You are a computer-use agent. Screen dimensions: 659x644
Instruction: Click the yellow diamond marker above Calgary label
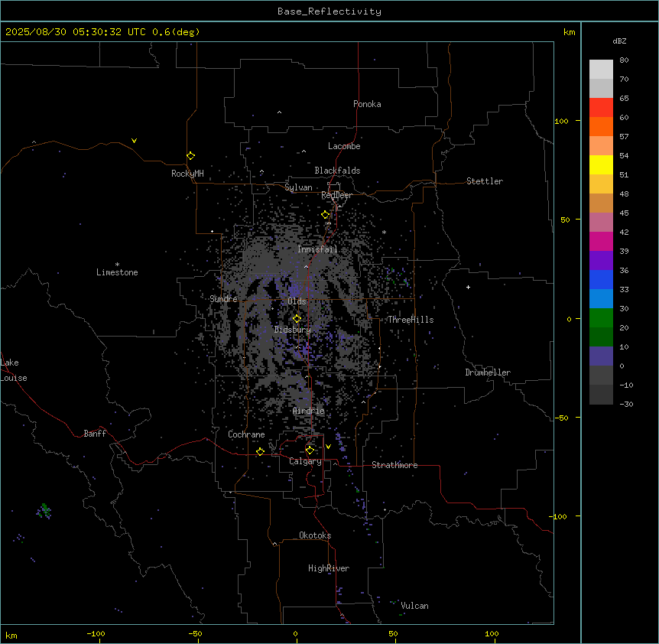pyautogui.click(x=310, y=450)
